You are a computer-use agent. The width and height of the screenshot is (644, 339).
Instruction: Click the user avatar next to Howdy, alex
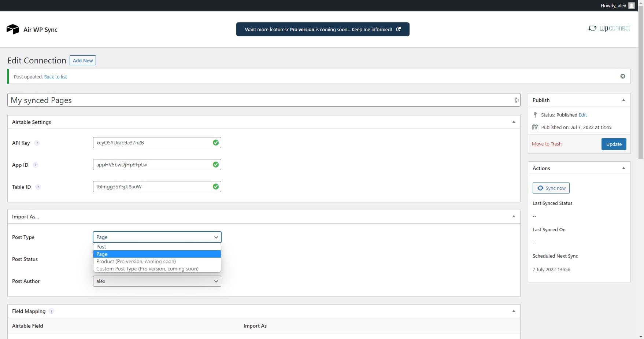point(632,5)
